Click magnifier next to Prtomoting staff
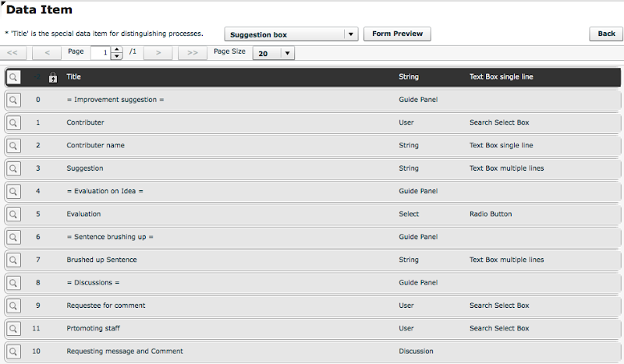The height and width of the screenshot is (364, 624). click(14, 328)
